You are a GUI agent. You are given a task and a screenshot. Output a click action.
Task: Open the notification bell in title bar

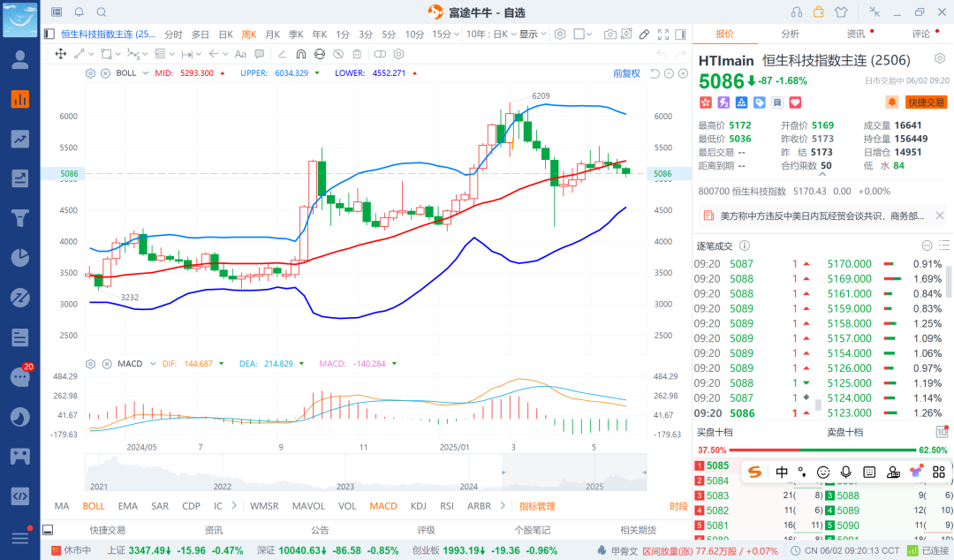[79, 12]
